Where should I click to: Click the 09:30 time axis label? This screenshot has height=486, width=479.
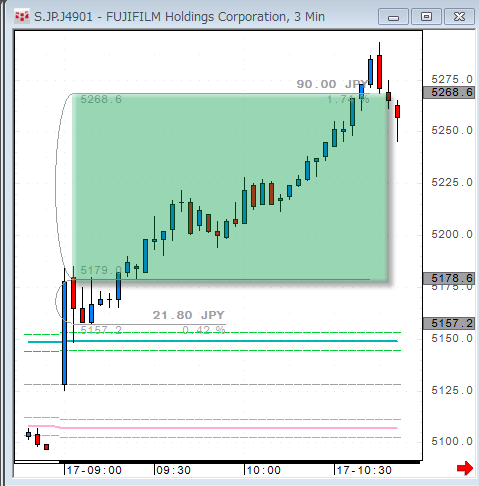click(173, 470)
